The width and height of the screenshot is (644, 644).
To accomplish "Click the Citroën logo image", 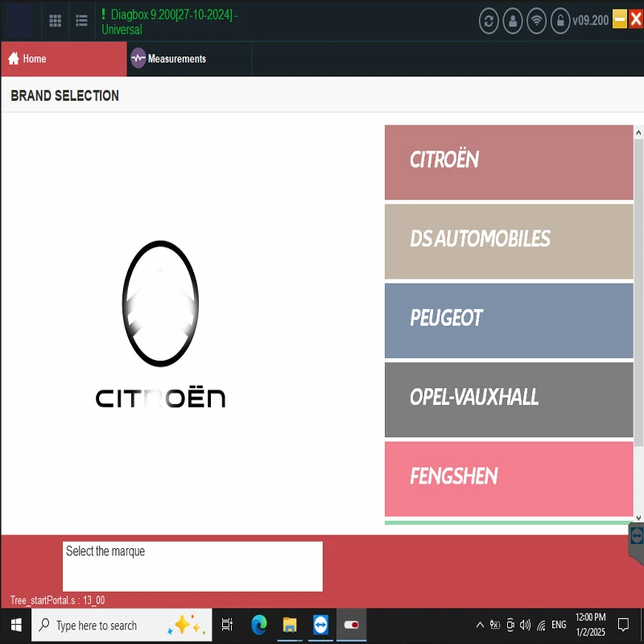I will tap(160, 324).
